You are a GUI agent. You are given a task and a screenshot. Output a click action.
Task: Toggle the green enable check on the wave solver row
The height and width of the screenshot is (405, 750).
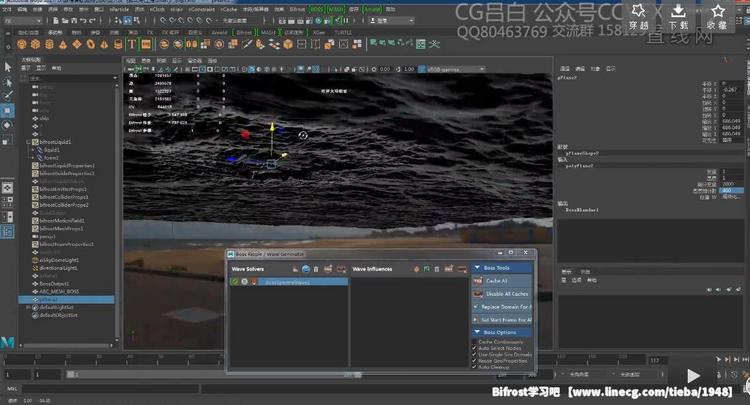click(x=235, y=282)
